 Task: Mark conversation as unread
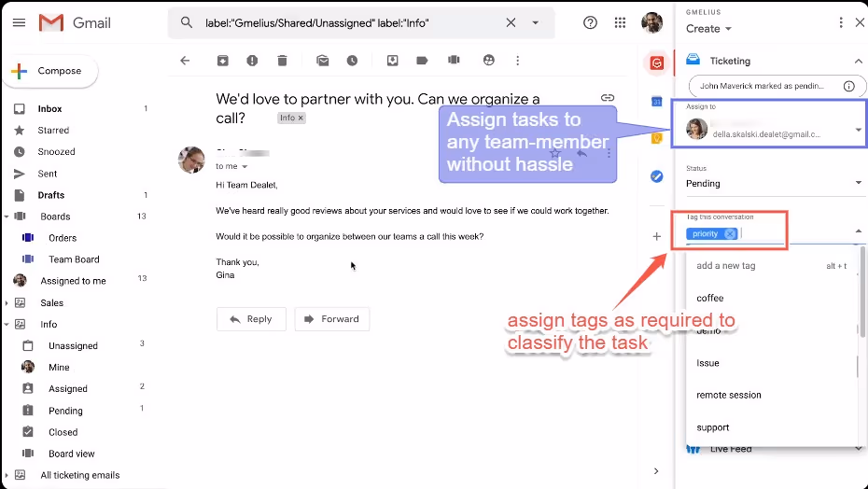coord(323,61)
